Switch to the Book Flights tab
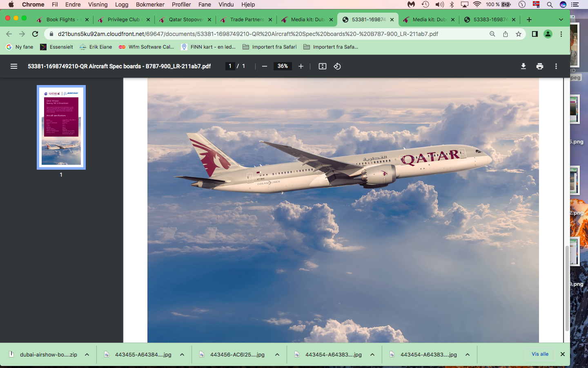The height and width of the screenshot is (368, 588). coord(63,20)
